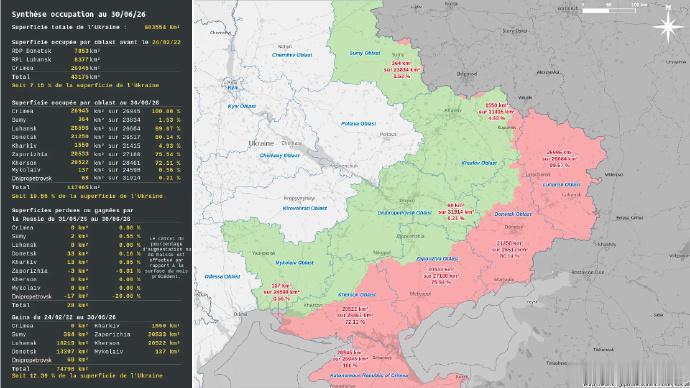Viewport: 690px width, 388px height.
Task: Click the 'Odessa Oblast' map label
Action: pos(222,277)
